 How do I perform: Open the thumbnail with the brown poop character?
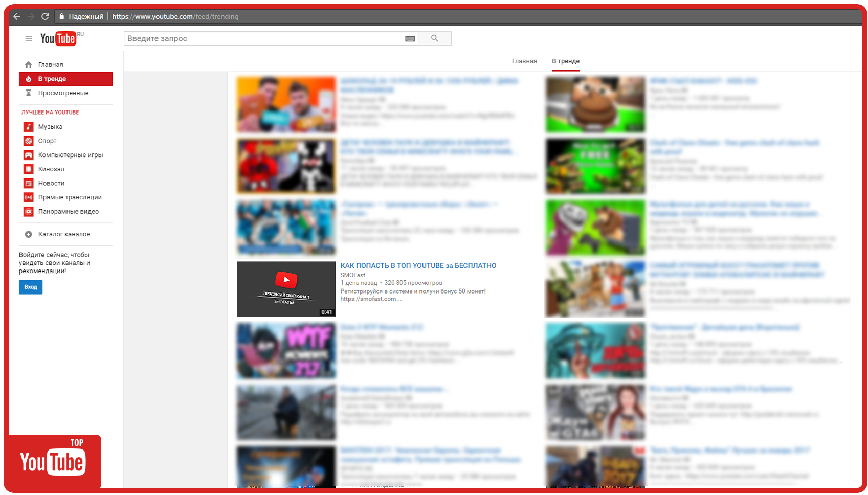coord(595,104)
